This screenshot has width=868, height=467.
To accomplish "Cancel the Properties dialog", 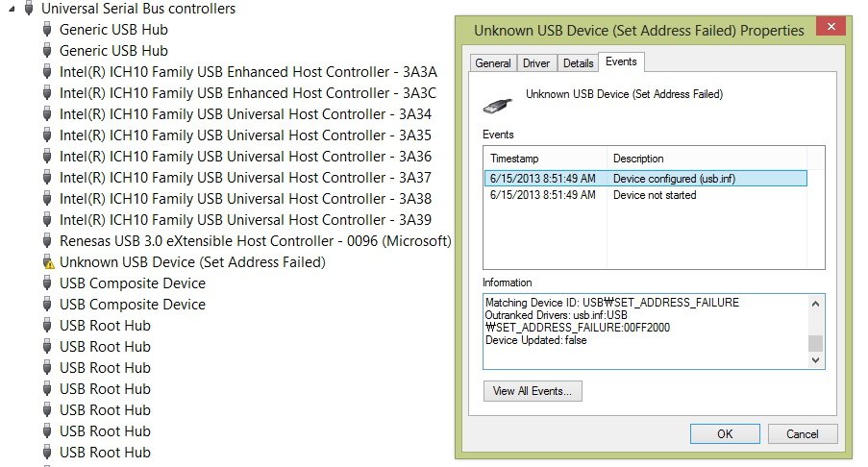I will click(803, 434).
